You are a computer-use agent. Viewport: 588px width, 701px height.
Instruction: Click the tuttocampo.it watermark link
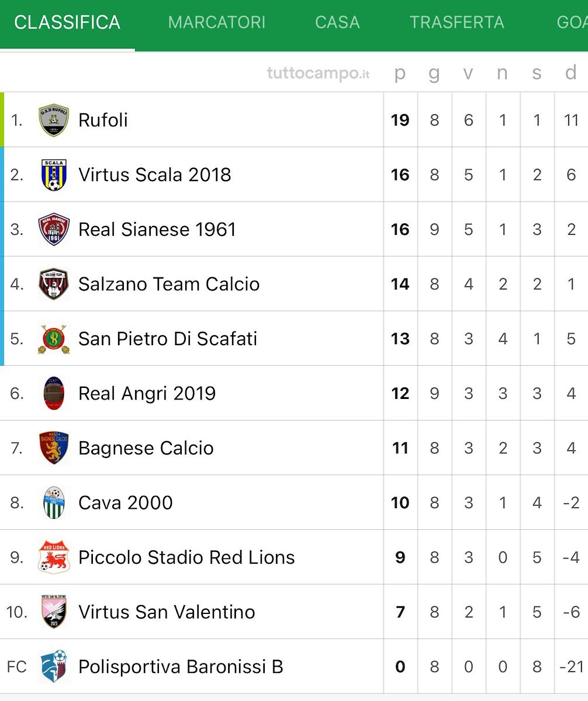[319, 74]
